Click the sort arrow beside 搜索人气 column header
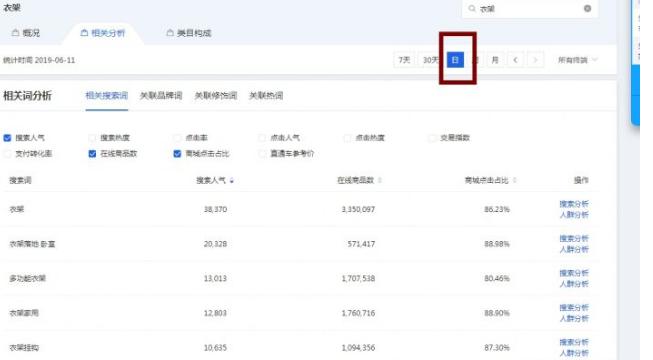The width and height of the screenshot is (653, 360). (x=232, y=180)
